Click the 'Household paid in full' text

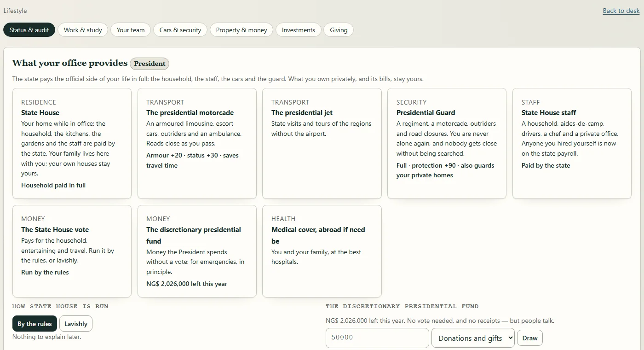(x=53, y=185)
